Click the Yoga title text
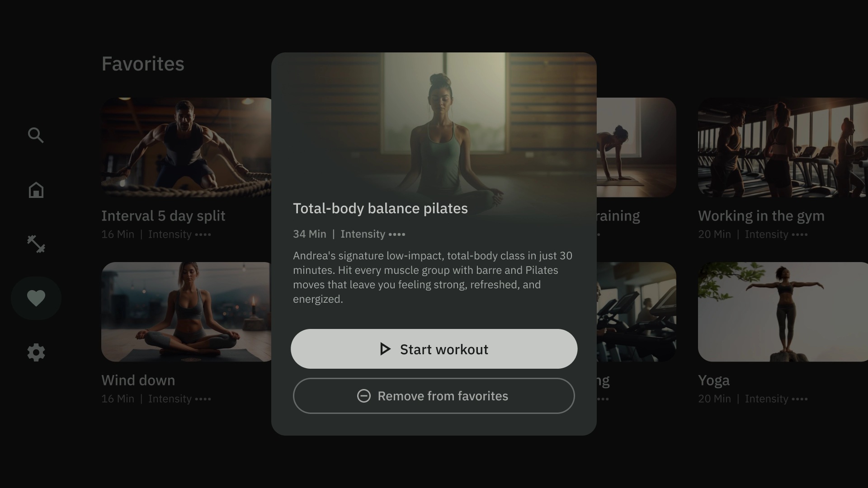 713,380
